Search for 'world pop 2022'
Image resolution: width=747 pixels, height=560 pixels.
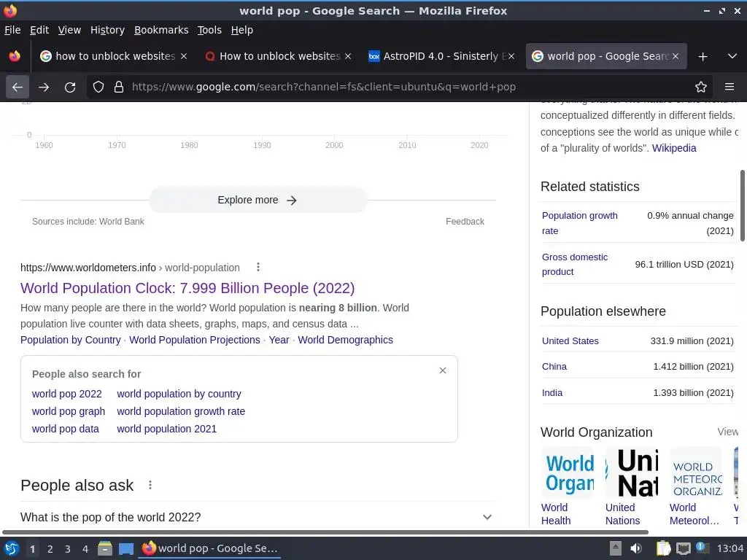(x=66, y=394)
